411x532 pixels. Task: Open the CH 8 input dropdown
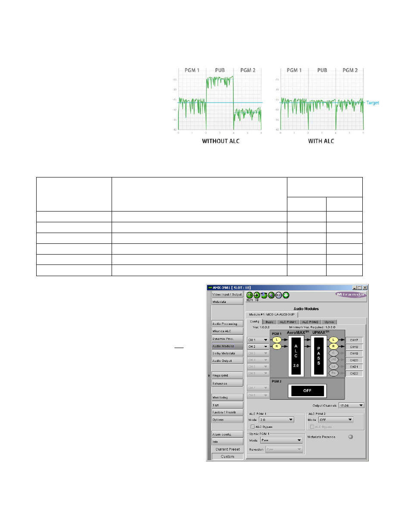pyautogui.click(x=258, y=395)
